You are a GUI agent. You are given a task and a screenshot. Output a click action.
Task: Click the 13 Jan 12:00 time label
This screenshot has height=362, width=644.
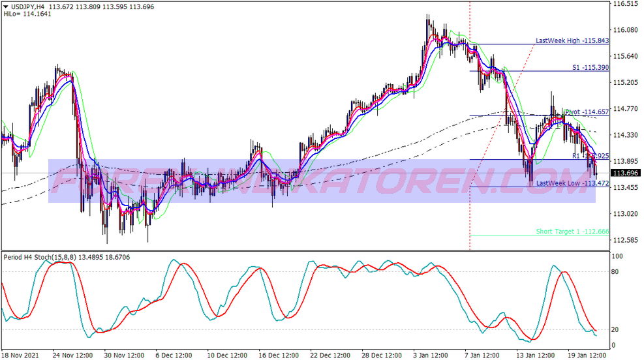pos(535,355)
